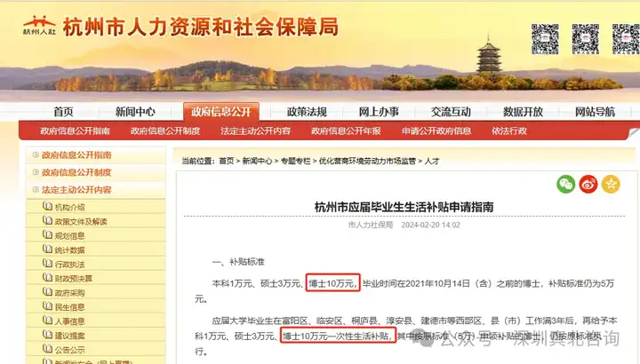
Task: Click 政府信息公开指南 sidebar heading text
Action: pyautogui.click(x=76, y=154)
